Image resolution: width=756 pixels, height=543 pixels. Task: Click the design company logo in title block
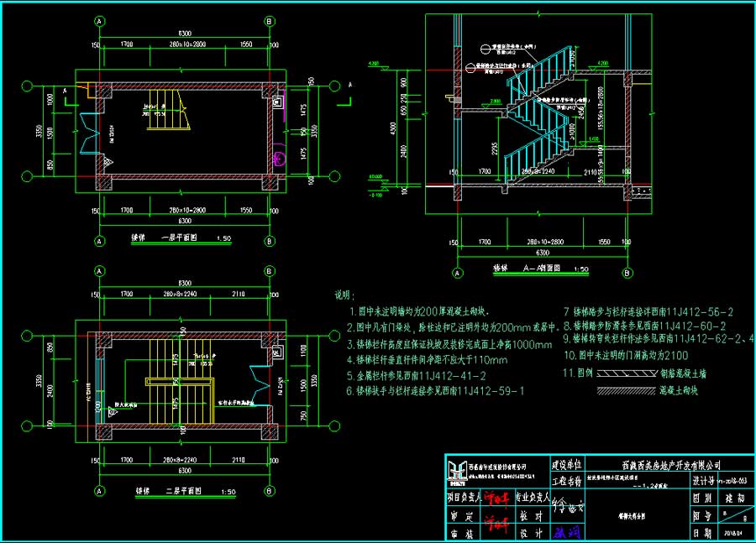[x=456, y=468]
